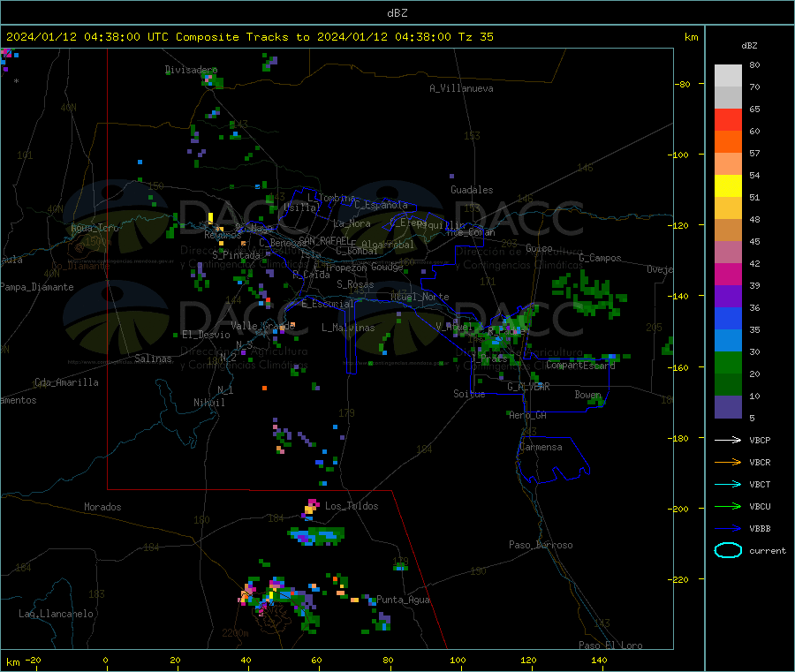Click the radar echo cluster near Los_Toldos
Screen dimensions: 795x672
[310, 509]
